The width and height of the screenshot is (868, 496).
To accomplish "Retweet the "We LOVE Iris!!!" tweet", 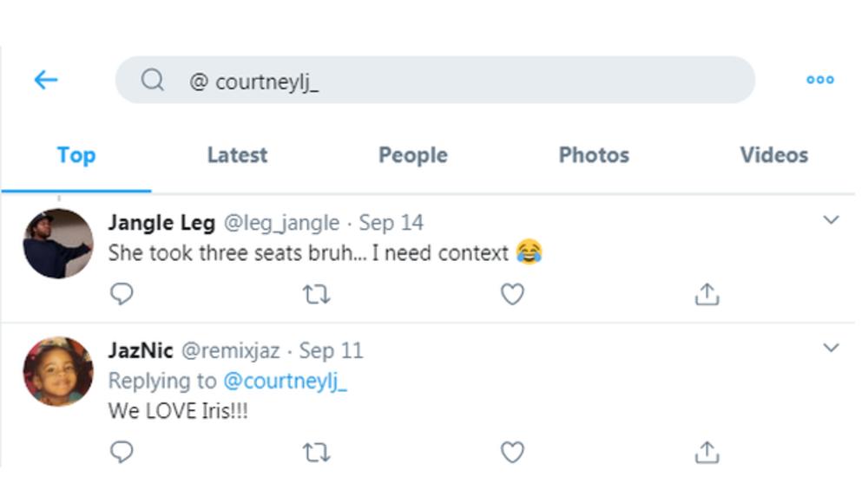I will click(317, 452).
